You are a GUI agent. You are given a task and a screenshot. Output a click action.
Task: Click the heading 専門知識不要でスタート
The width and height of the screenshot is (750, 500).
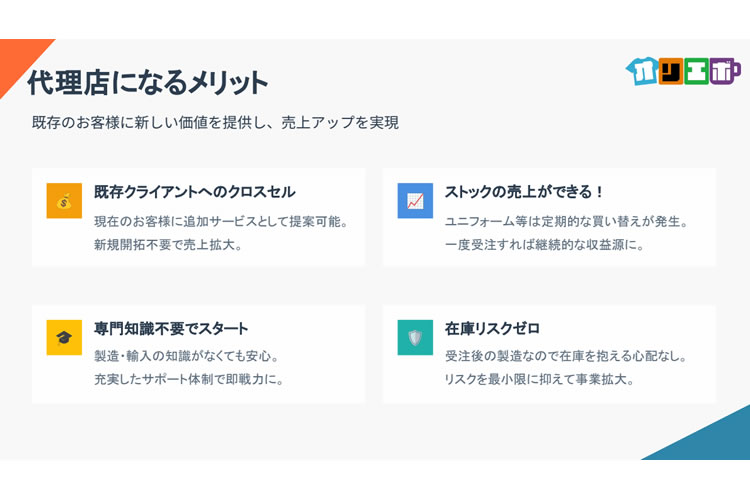[x=171, y=329]
